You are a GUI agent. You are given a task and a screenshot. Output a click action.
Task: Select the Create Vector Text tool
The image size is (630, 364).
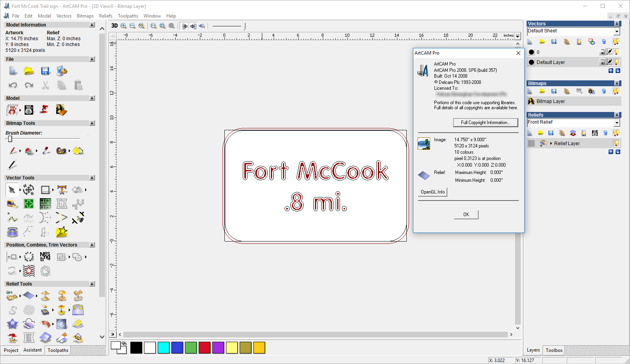point(62,190)
